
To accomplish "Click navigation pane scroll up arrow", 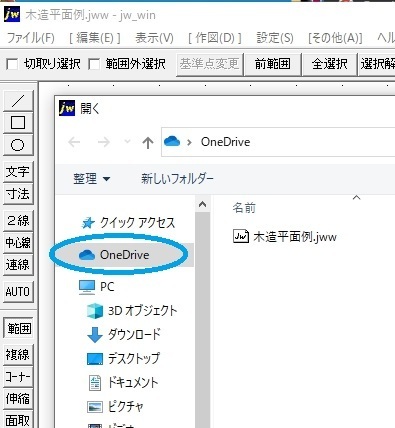I will [x=202, y=204].
